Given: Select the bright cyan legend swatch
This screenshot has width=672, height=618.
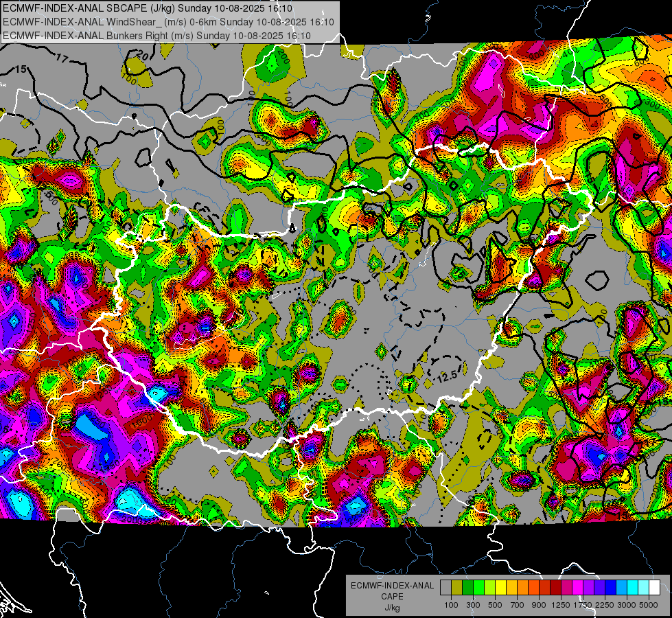Looking at the screenshot, I should (633, 587).
